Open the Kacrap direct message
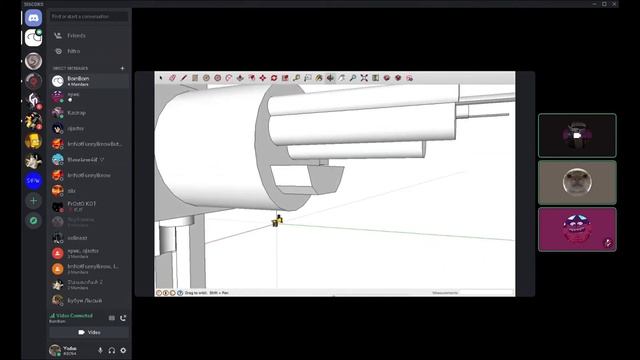Screen dimensions: 640x360 89,113
